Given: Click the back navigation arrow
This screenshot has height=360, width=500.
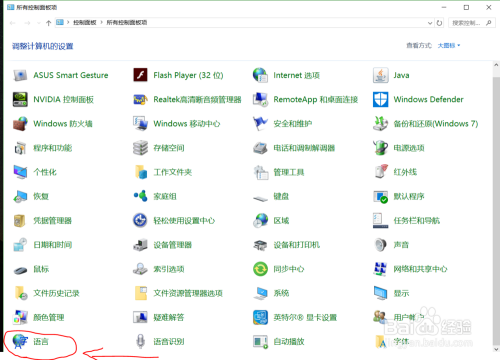Looking at the screenshot, I should (x=13, y=23).
